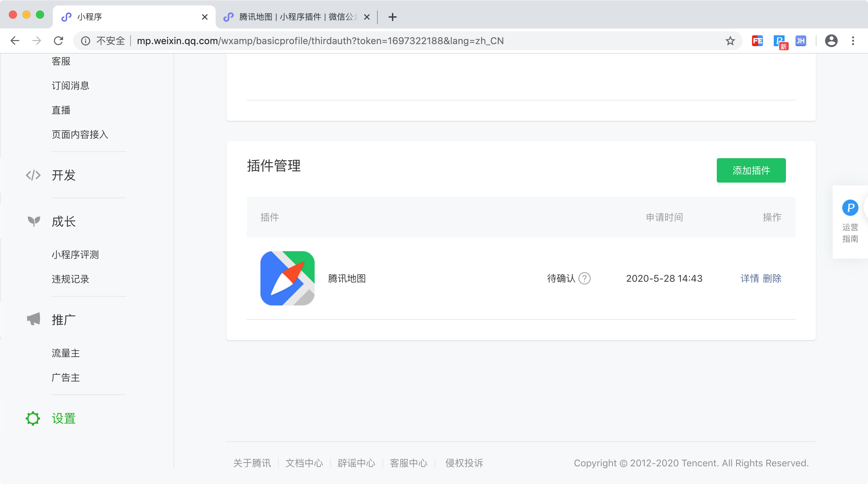Select 违规记录 in the sidebar
Screen dimensions: 868x484
[x=70, y=279]
